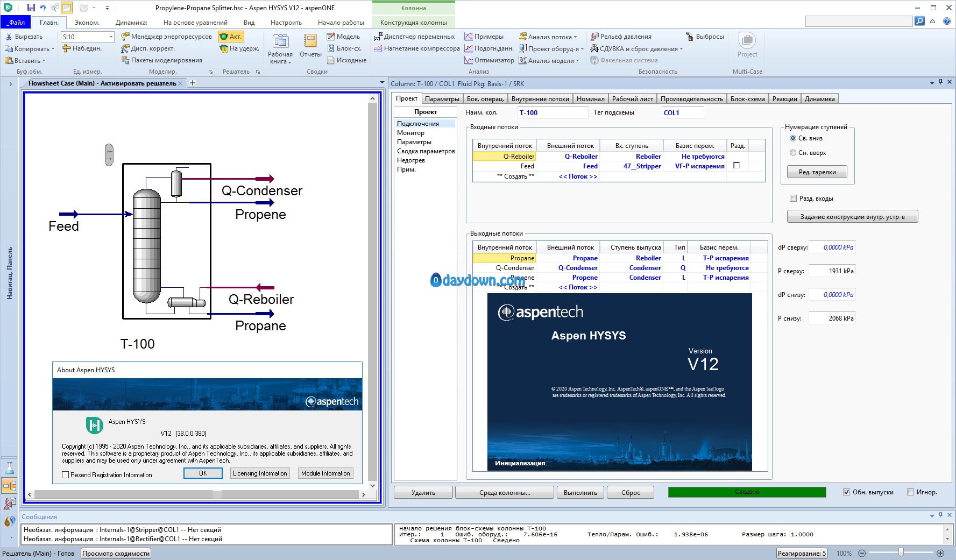This screenshot has height=560, width=956.
Task: Click the zoom-in plus icon in status bar
Action: pyautogui.click(x=940, y=553)
